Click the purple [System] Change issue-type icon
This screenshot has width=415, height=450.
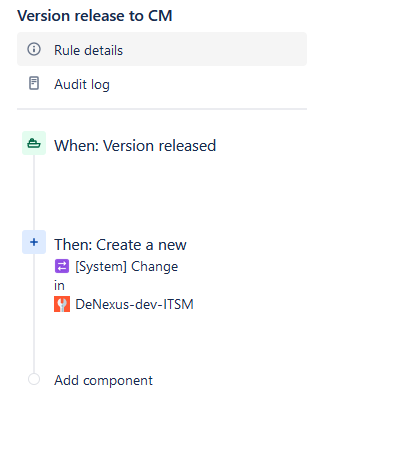(62, 266)
